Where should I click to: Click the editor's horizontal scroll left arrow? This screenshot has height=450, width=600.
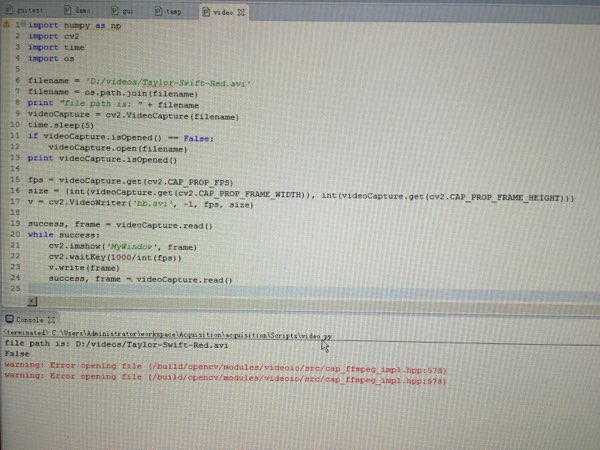pos(33,302)
